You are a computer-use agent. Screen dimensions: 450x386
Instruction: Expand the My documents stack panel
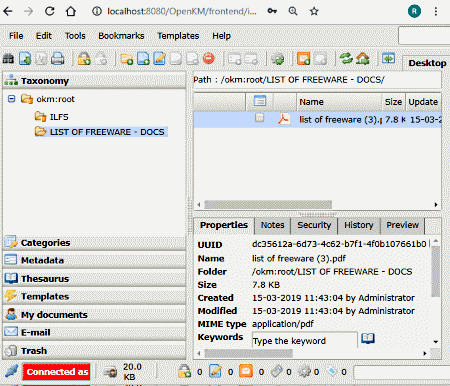pyautogui.click(x=94, y=314)
